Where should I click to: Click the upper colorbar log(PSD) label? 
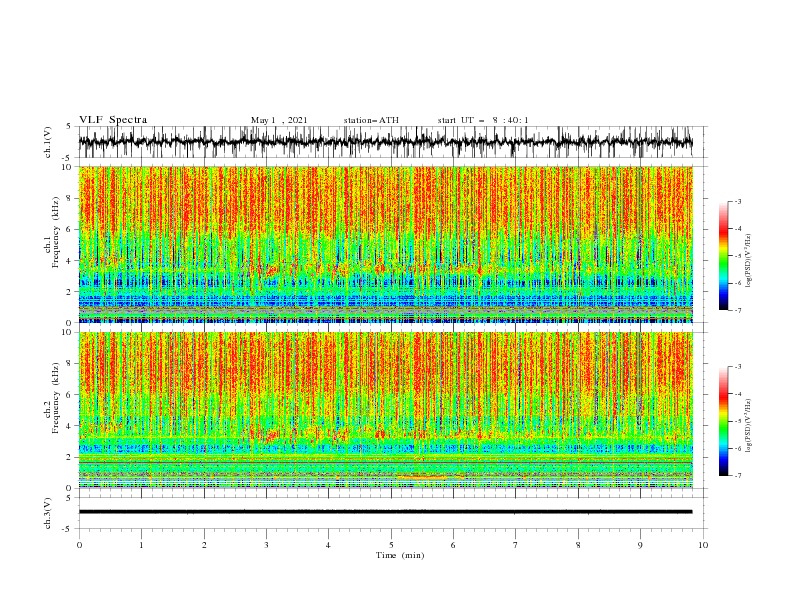[x=748, y=261]
